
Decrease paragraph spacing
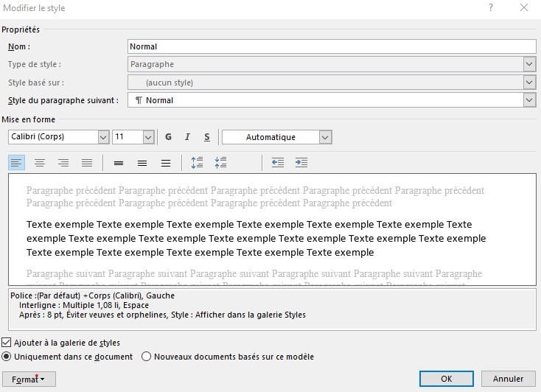tap(220, 163)
